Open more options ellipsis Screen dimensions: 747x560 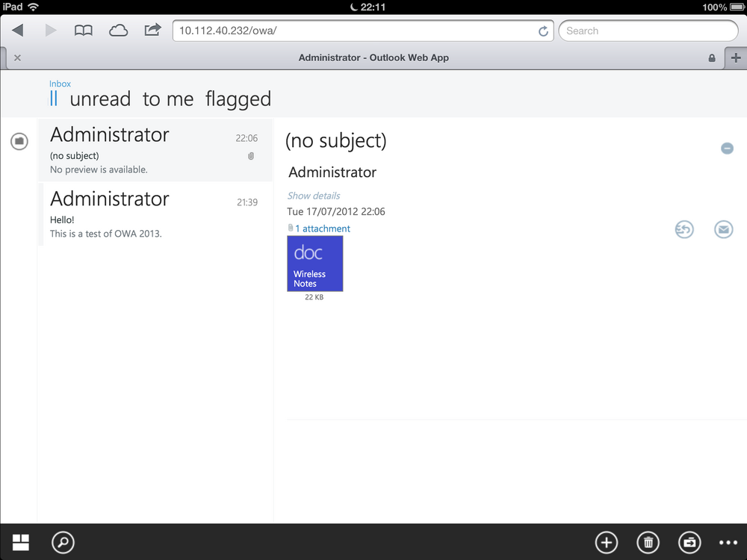click(x=728, y=542)
